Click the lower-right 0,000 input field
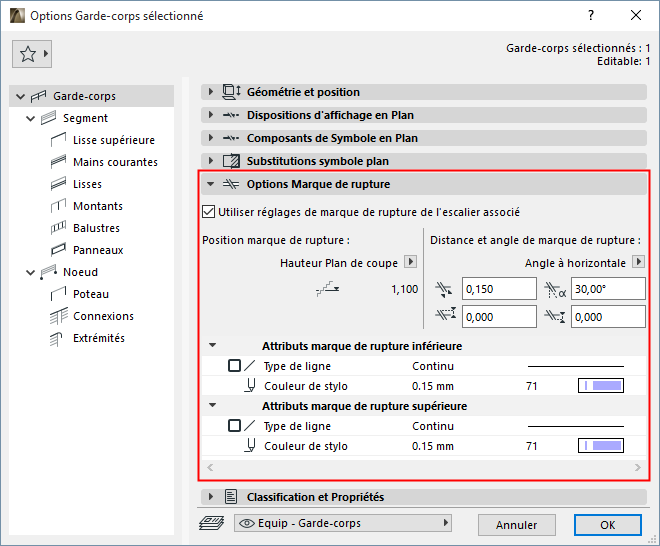Image resolution: width=660 pixels, height=546 pixels. pos(608,317)
